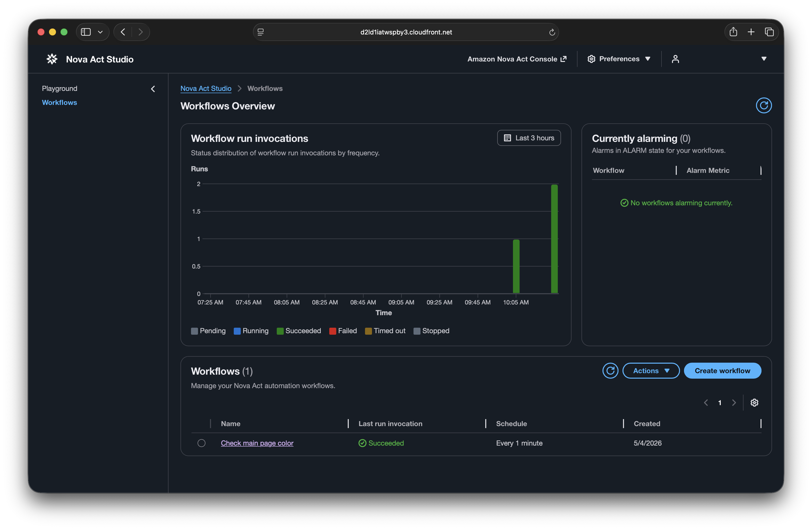The image size is (812, 530).
Task: Click the Workflow column header in alarms
Action: point(608,170)
